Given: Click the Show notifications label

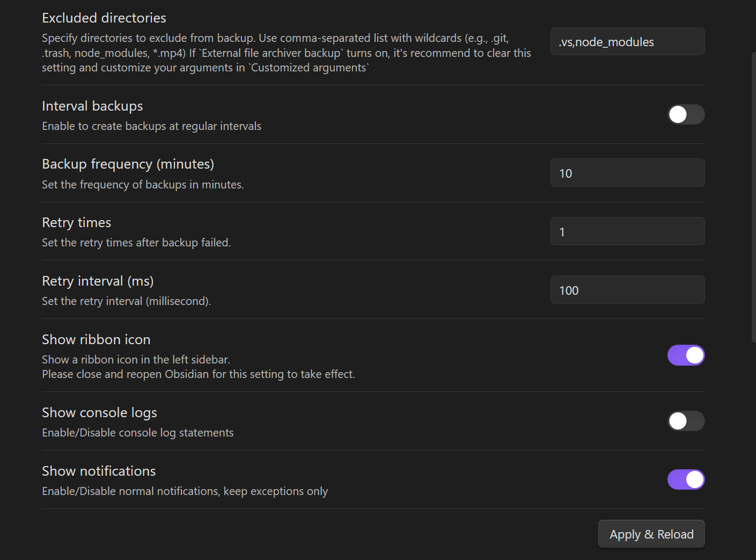Looking at the screenshot, I should coord(99,471).
